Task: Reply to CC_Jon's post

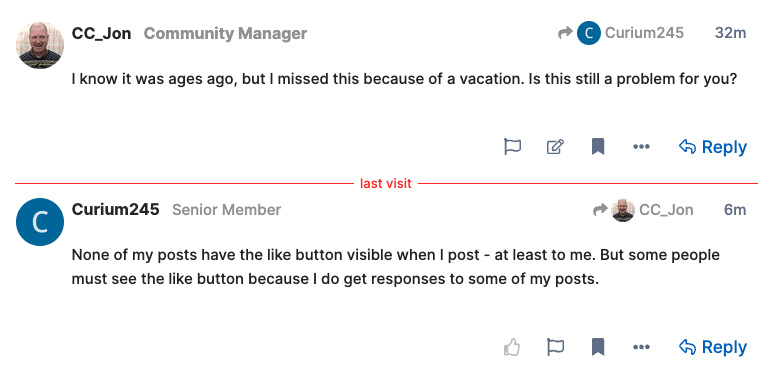Action: click(713, 147)
